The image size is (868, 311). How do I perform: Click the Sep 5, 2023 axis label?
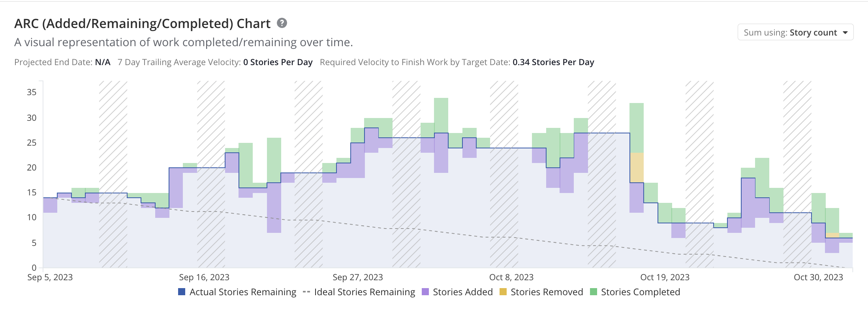[x=50, y=277]
